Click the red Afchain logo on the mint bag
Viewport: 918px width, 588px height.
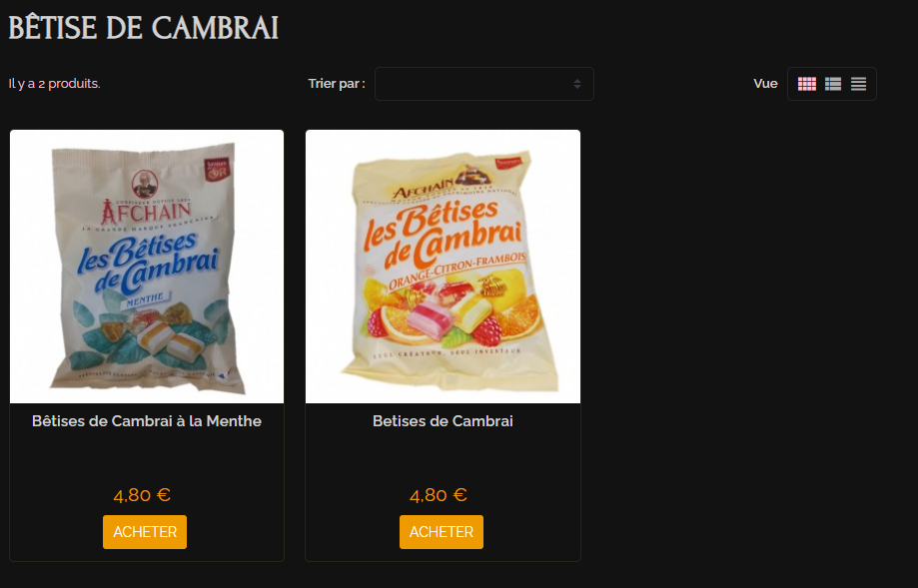[146, 213]
